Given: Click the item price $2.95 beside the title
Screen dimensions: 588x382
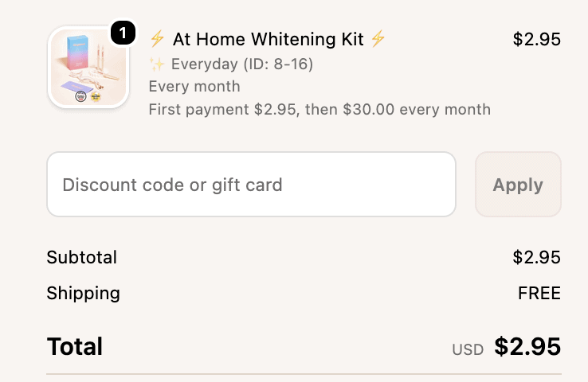Looking at the screenshot, I should 536,39.
